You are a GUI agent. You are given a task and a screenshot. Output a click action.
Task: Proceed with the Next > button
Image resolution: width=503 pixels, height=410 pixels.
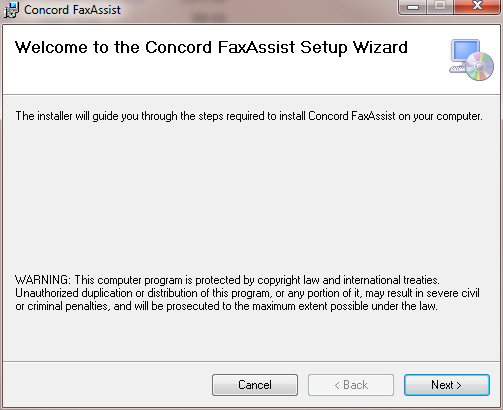pos(447,385)
